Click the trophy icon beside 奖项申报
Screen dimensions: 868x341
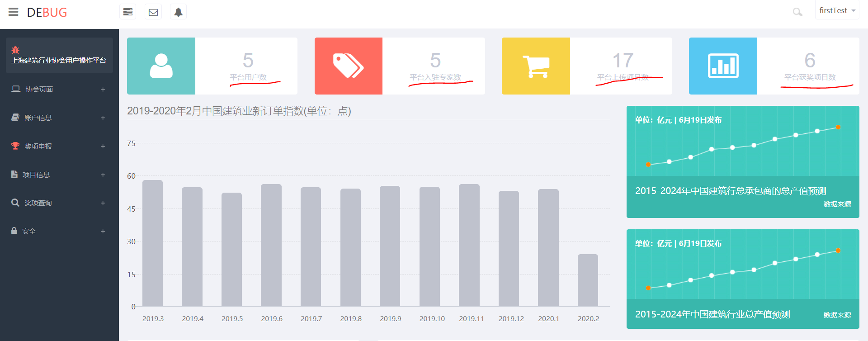[15, 146]
